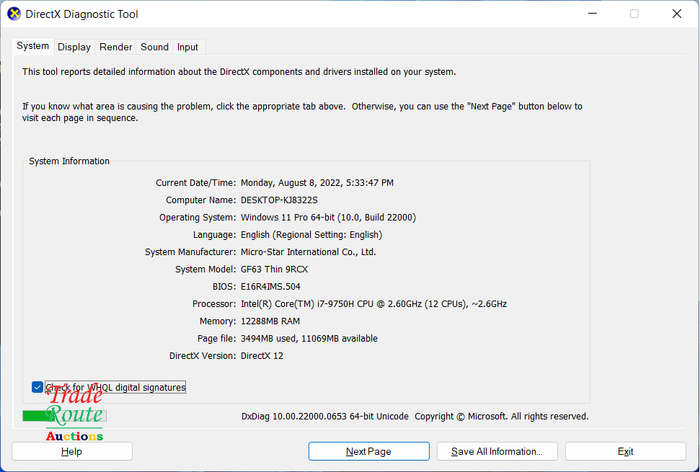Click the green progress bar near the logo

click(x=38, y=416)
